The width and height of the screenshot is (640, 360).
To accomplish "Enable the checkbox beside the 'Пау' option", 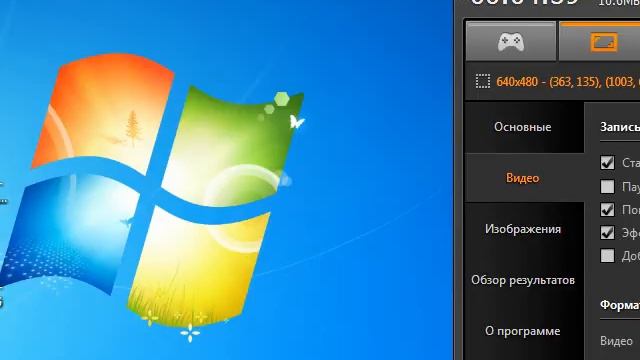I will 607,186.
